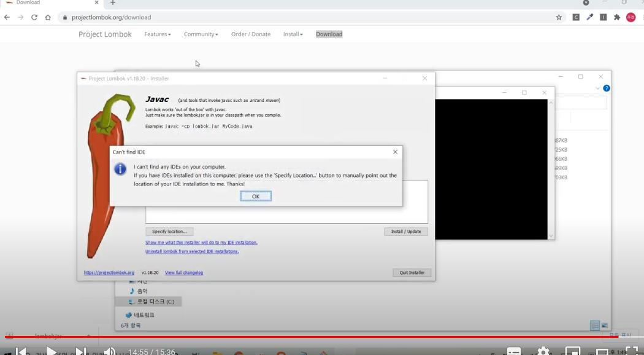Open the https://projectlombok.org link in installer

tap(109, 273)
